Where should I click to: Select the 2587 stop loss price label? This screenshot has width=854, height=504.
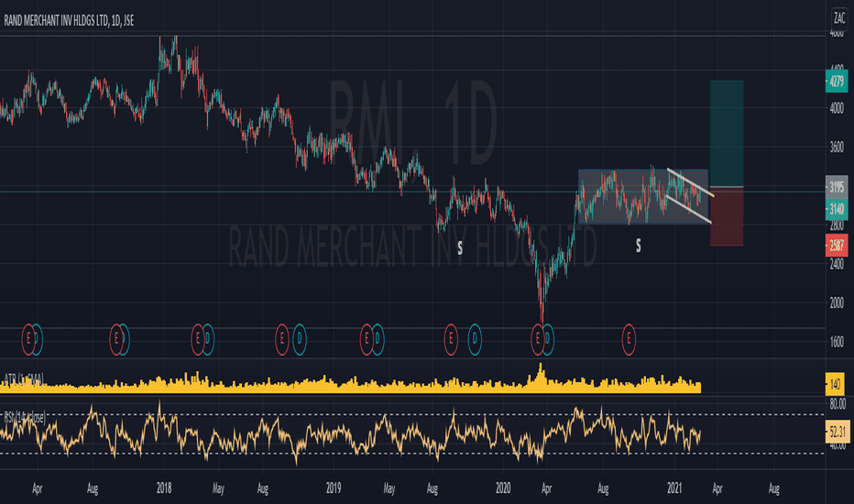pyautogui.click(x=837, y=246)
